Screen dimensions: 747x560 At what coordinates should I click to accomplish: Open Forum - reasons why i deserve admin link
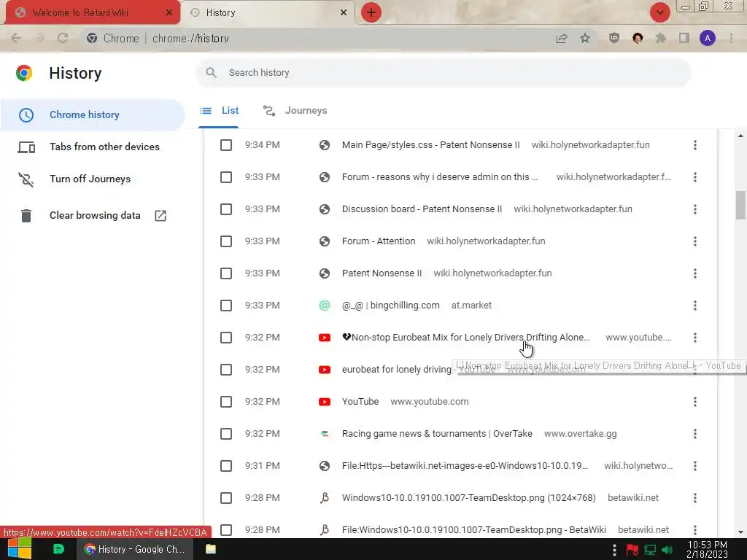point(440,177)
